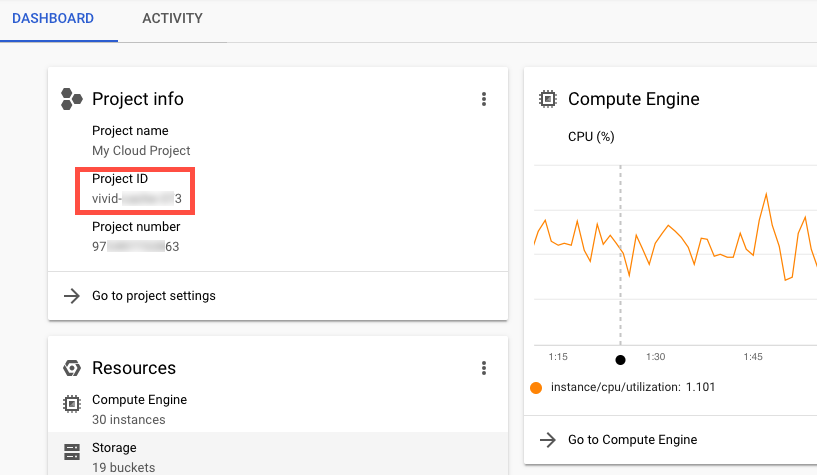Screen dimensions: 817x475
Task: Click the black time marker on chart axis
Action: (620, 359)
